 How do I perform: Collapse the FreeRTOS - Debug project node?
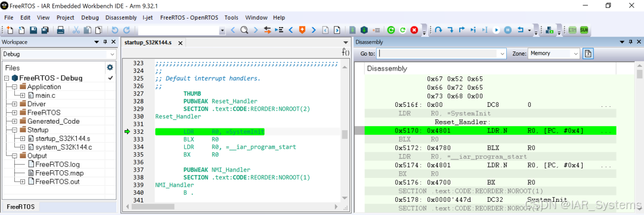point(7,78)
